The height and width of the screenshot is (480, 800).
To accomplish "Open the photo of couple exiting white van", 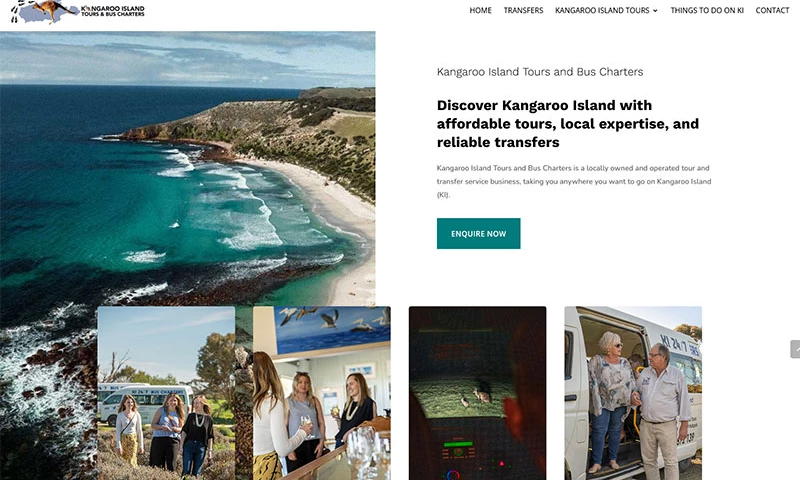I will [633, 393].
